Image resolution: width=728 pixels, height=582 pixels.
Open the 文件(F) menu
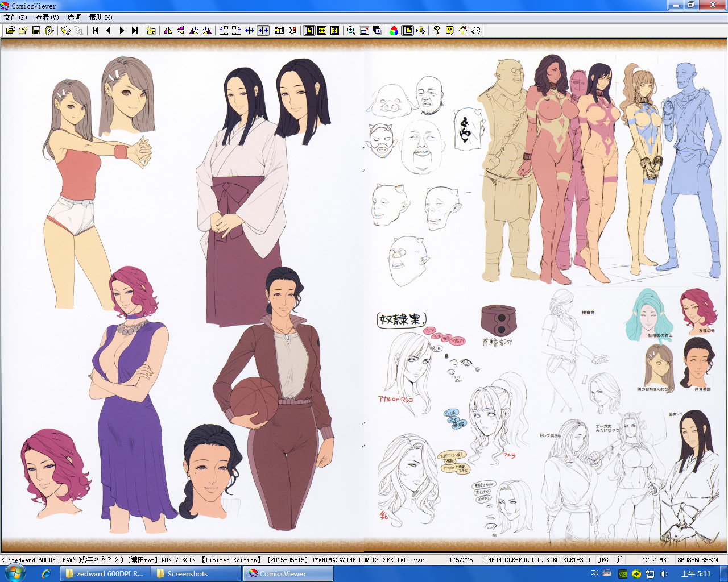click(x=15, y=18)
